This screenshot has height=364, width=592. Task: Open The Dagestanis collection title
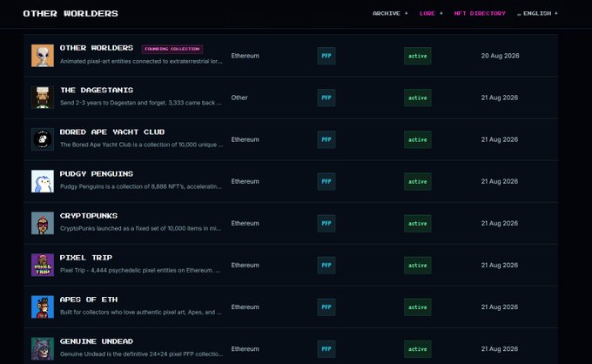pyautogui.click(x=97, y=91)
